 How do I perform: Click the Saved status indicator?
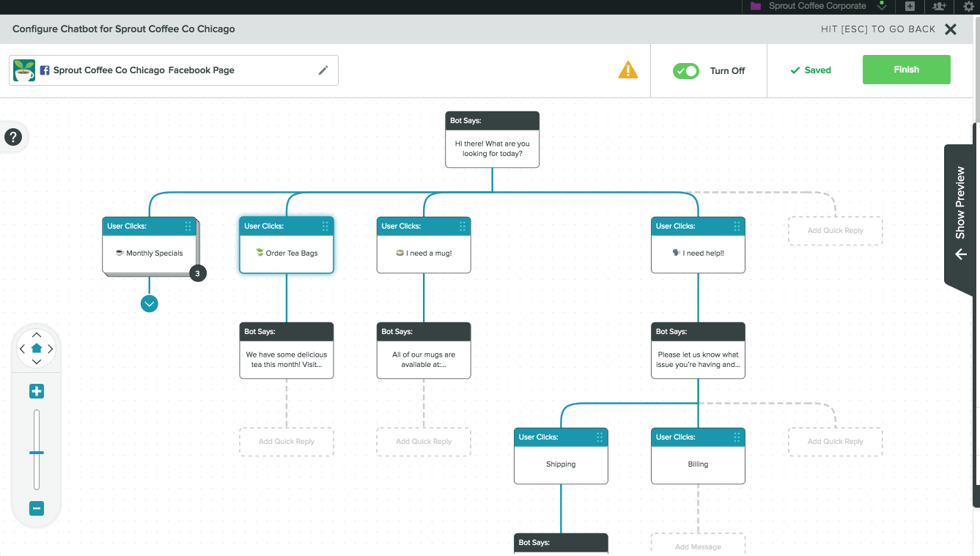click(x=810, y=70)
